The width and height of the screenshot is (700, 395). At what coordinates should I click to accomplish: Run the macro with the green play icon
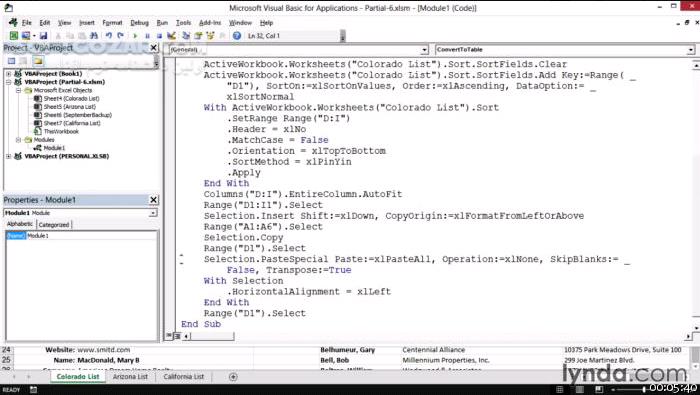135,36
